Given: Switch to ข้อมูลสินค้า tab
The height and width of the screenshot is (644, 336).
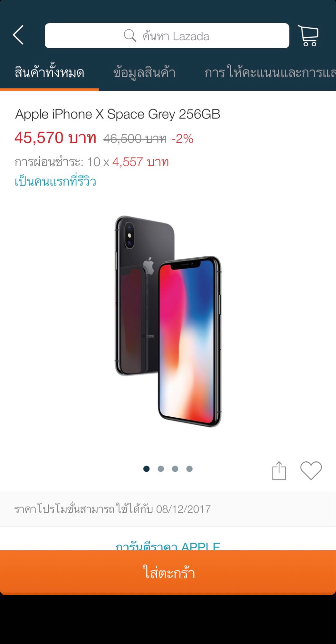Looking at the screenshot, I should (144, 73).
